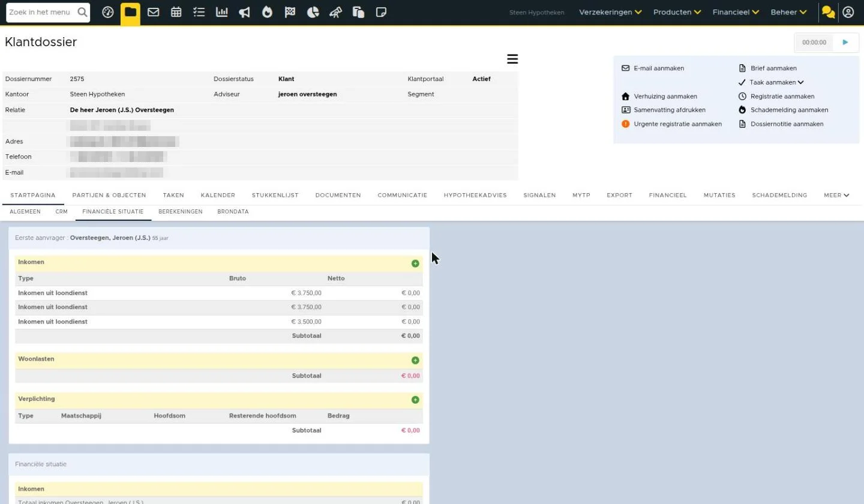Open the BEREKENINGEN sub-tab
This screenshot has width=864, height=504.
click(181, 212)
